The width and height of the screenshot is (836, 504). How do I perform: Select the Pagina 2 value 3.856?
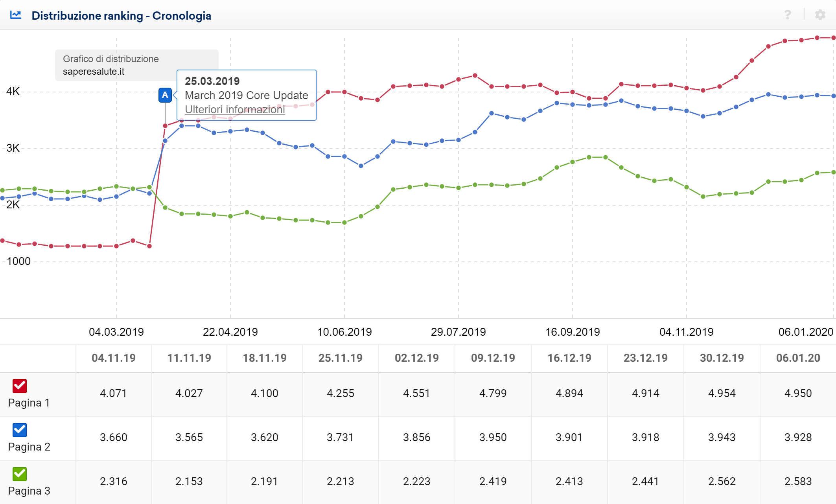tap(417, 438)
